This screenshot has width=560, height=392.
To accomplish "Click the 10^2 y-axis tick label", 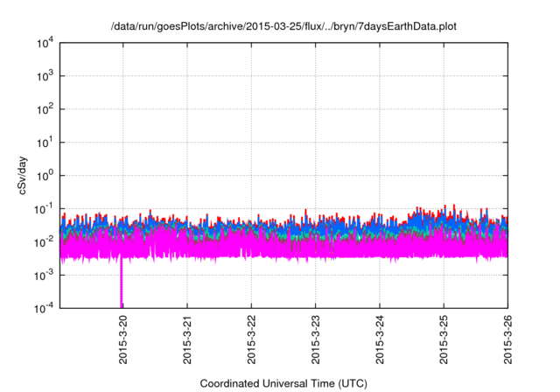I will [x=45, y=109].
